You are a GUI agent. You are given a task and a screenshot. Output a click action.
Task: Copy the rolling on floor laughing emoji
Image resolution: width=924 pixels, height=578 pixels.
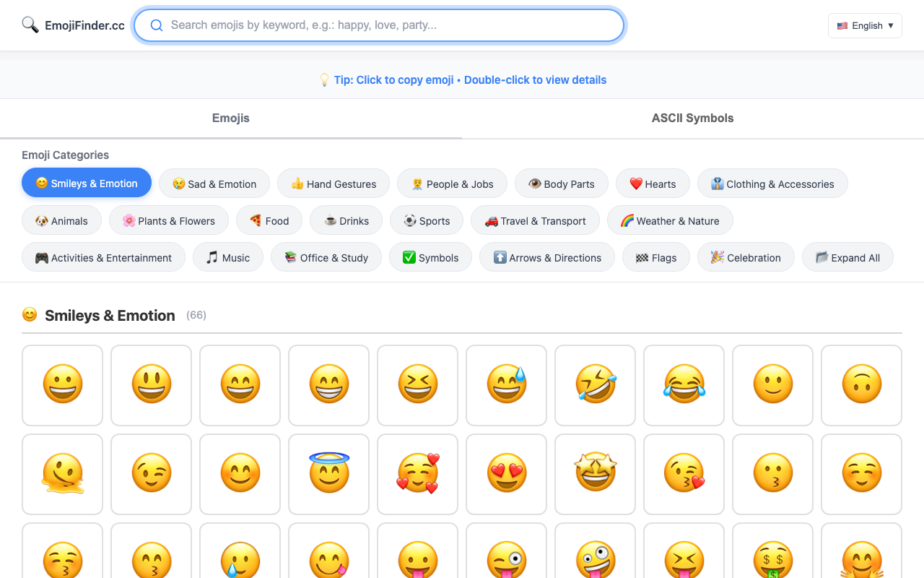click(595, 385)
